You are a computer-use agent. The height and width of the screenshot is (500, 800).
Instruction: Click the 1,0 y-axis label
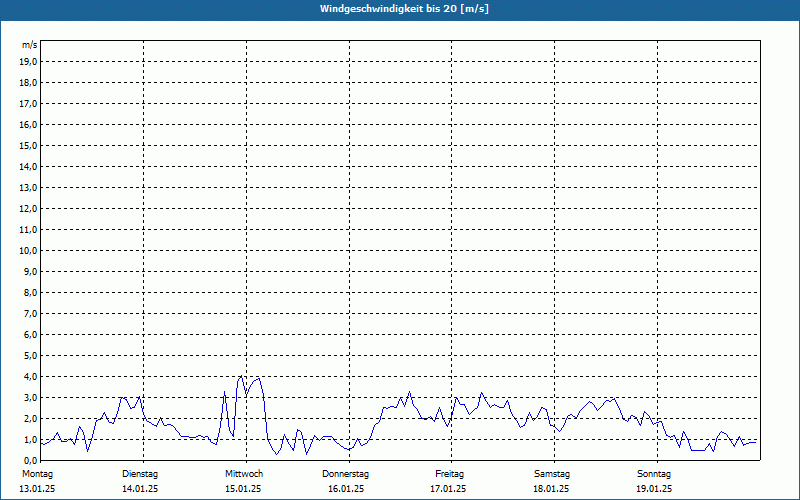(30, 439)
